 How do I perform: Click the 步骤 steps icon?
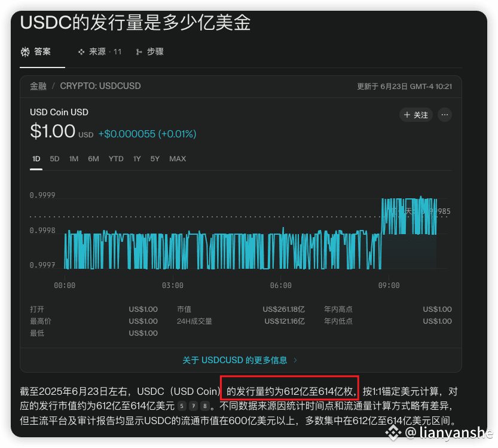[139, 52]
